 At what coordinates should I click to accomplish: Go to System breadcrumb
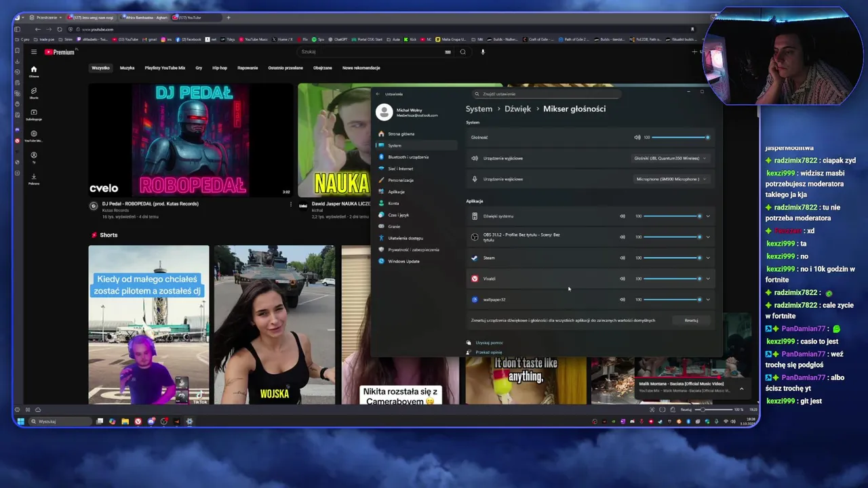[479, 109]
